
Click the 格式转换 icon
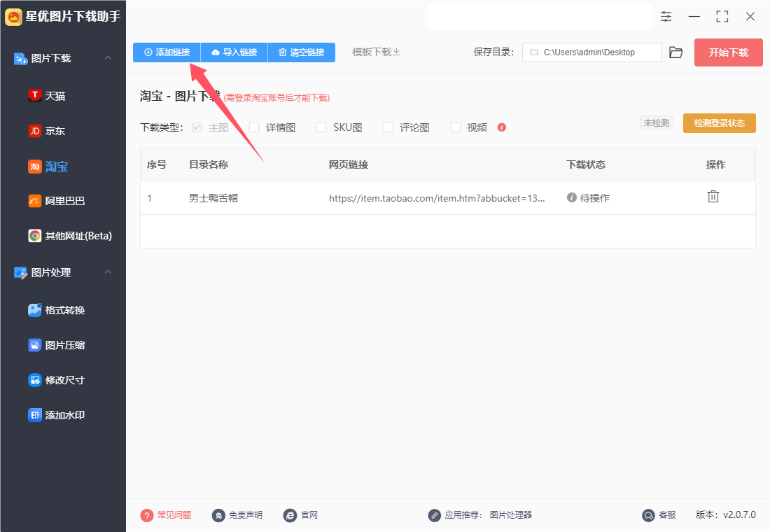pyautogui.click(x=34, y=310)
